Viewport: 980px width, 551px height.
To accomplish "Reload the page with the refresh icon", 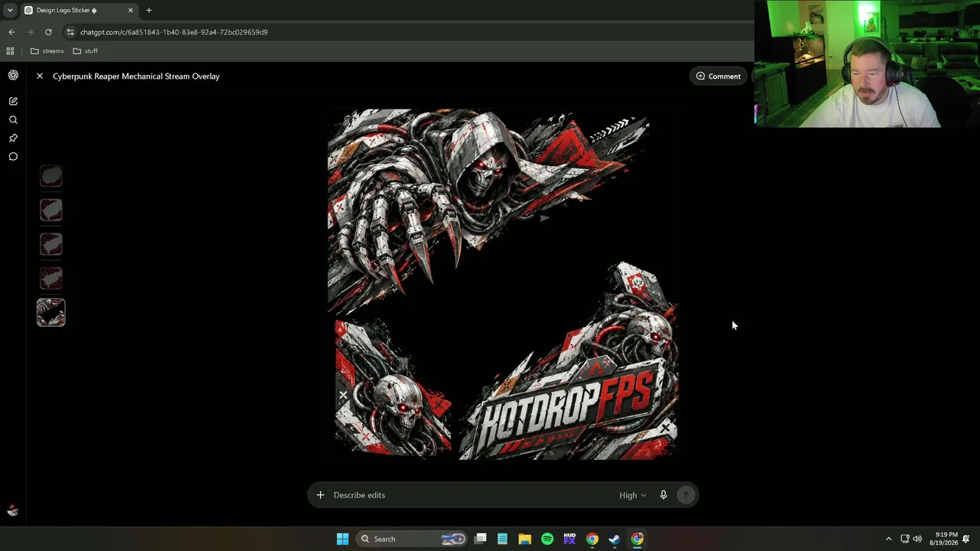I will click(48, 32).
